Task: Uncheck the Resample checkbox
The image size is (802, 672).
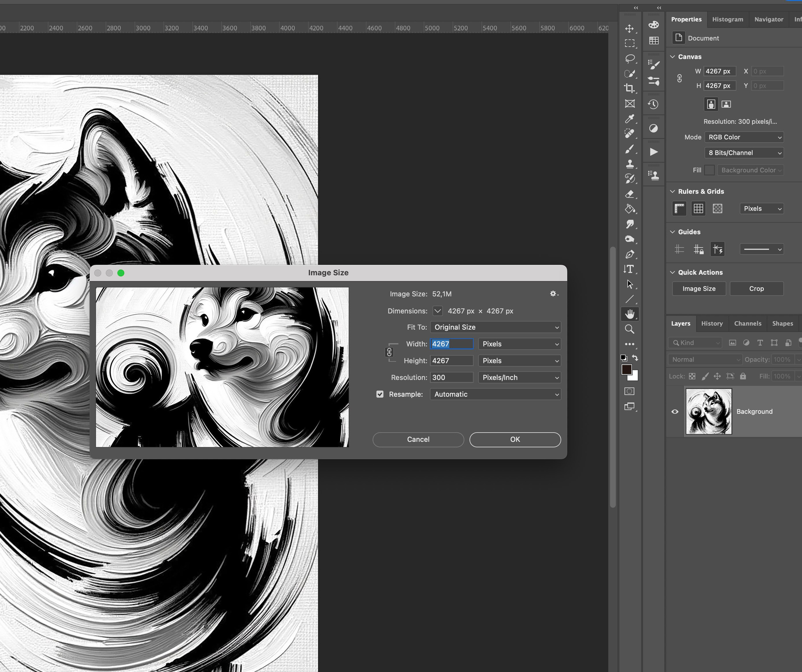Action: click(x=380, y=394)
